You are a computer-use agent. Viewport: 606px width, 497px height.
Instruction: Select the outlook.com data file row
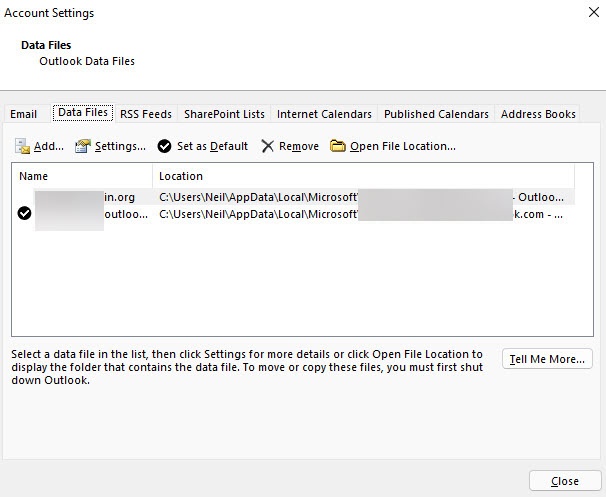293,214
